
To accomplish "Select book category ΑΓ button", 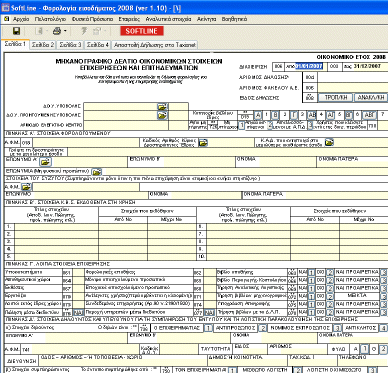I will click(x=330, y=115).
